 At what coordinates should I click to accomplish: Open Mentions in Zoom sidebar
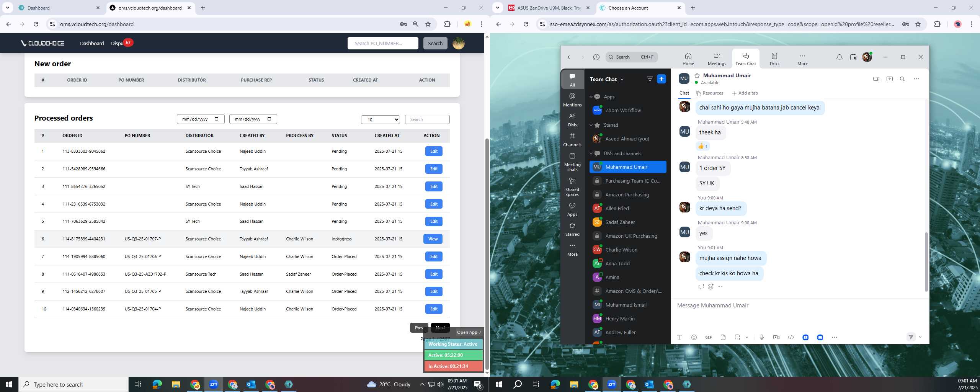pos(572,100)
